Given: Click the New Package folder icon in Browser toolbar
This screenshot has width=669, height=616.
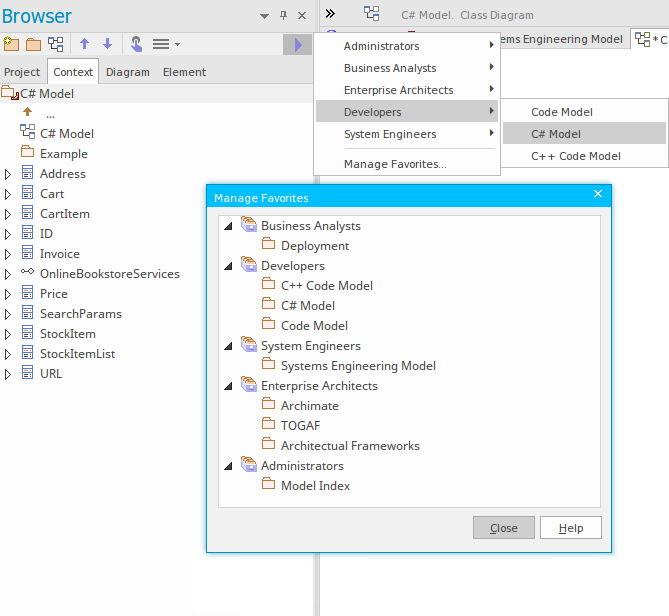Looking at the screenshot, I should [12, 45].
